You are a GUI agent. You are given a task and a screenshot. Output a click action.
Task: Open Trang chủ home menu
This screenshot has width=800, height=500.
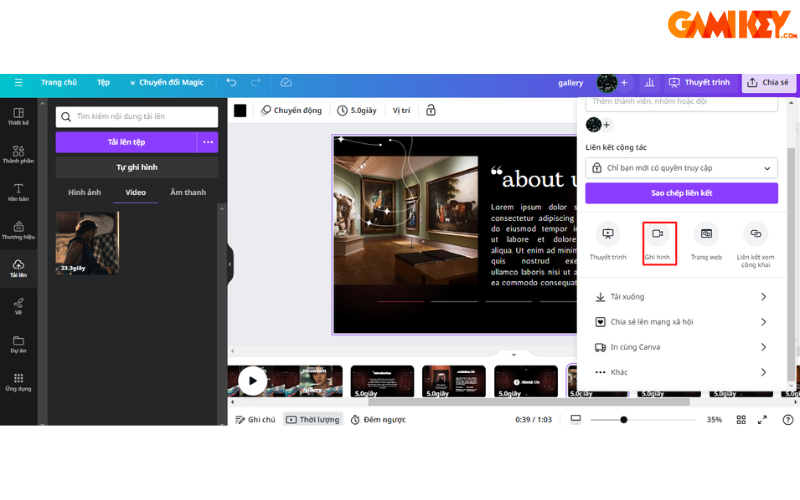(x=59, y=82)
